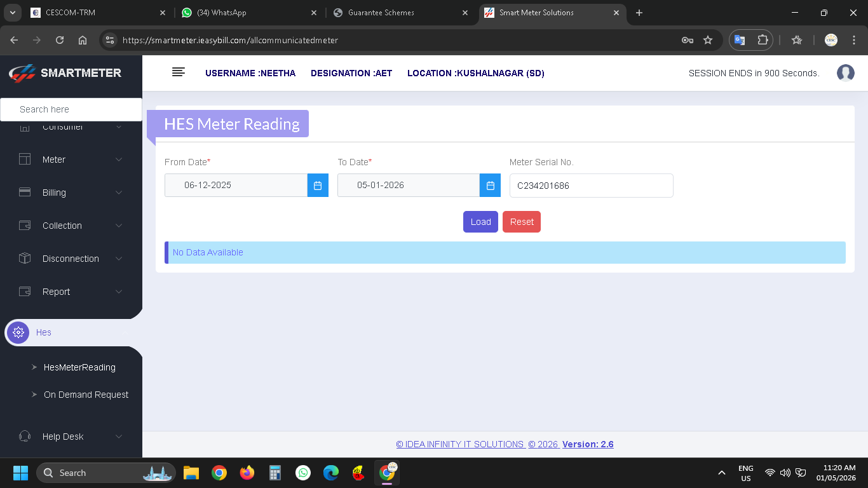Open the Chrome three-dot menu
The width and height of the screenshot is (868, 488).
[853, 40]
